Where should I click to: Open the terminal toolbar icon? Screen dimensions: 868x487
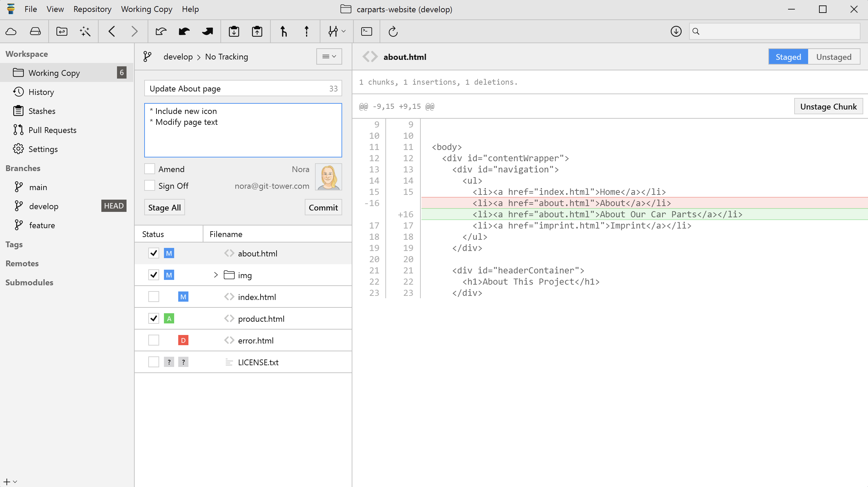(366, 32)
